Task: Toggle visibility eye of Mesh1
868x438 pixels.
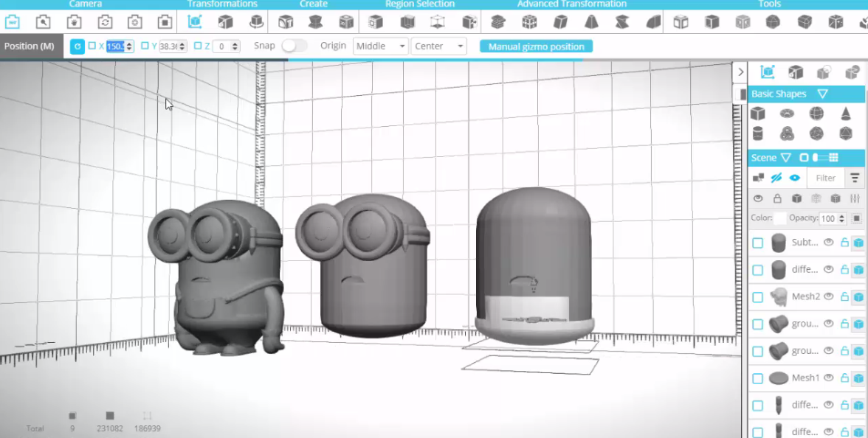Action: tap(829, 378)
